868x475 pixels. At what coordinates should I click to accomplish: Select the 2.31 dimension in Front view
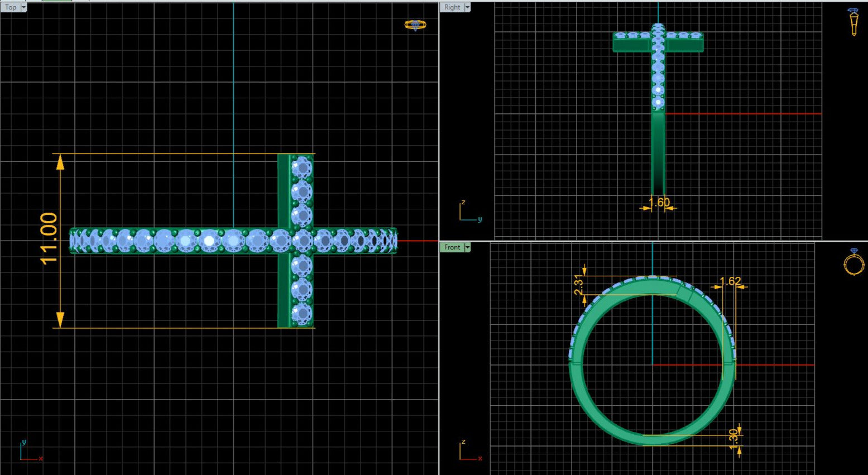tap(579, 285)
